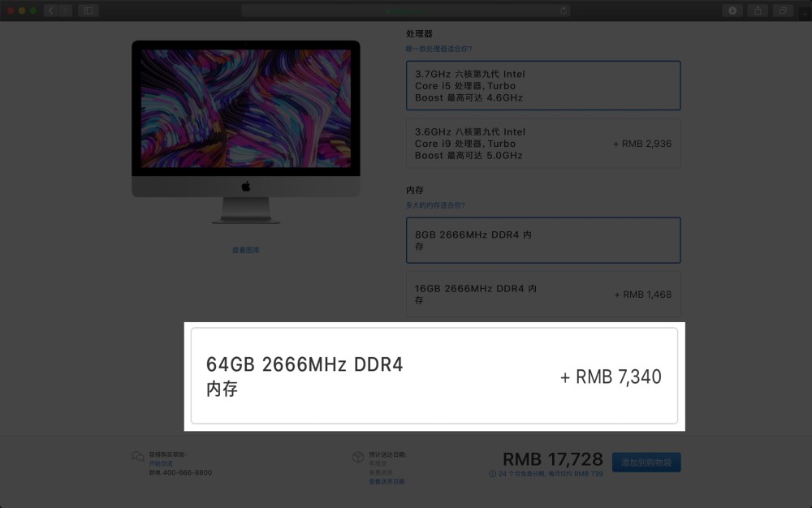The height and width of the screenshot is (508, 812).
Task: Open the Share icon in the toolbar
Action: pyautogui.click(x=758, y=11)
